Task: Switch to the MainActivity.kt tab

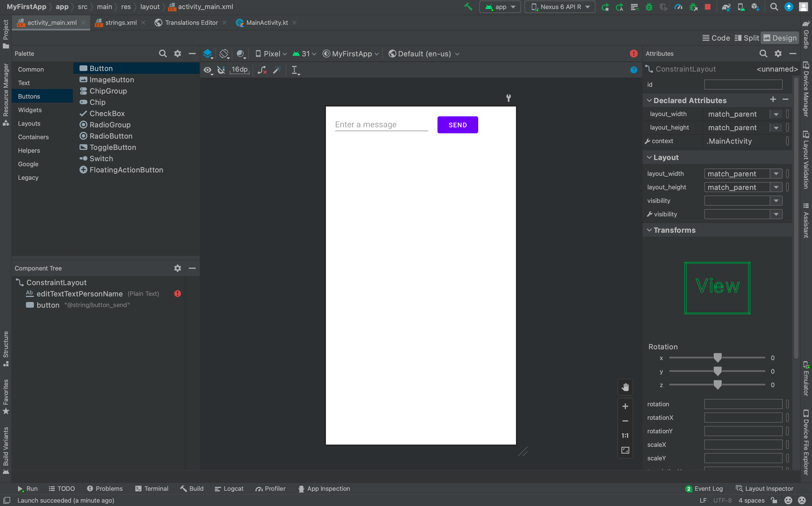Action: 266,23
